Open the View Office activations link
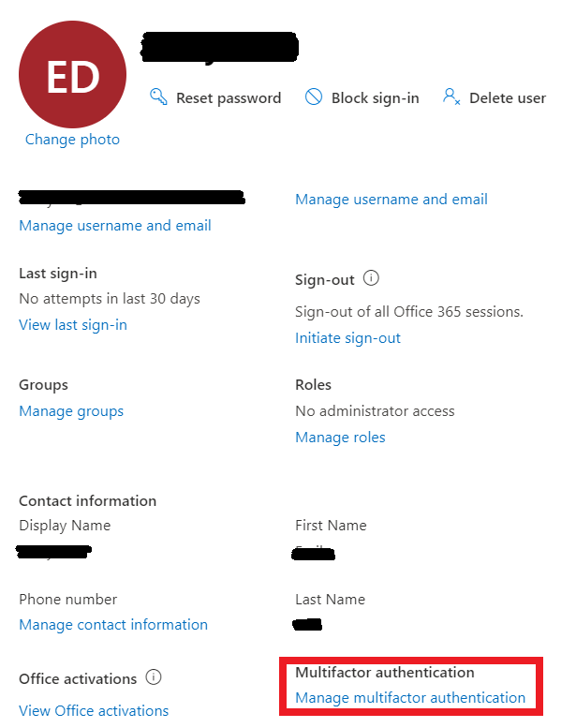The image size is (576, 728). (x=94, y=711)
